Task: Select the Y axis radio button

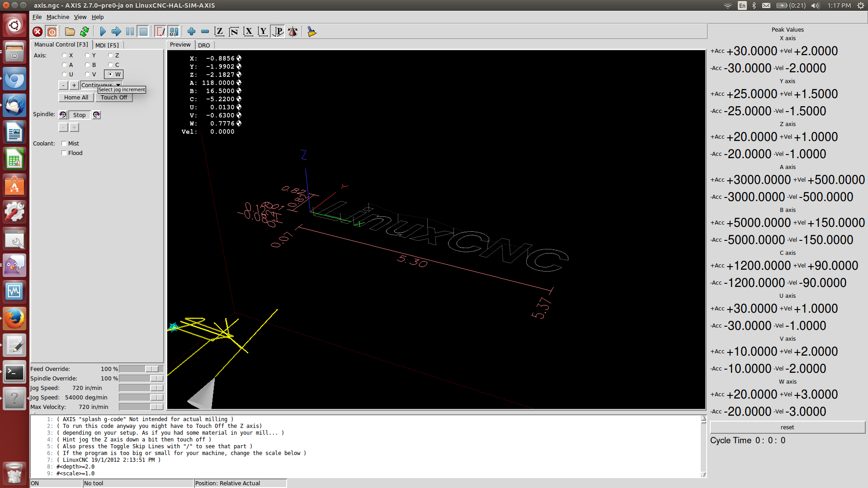Action: click(87, 55)
